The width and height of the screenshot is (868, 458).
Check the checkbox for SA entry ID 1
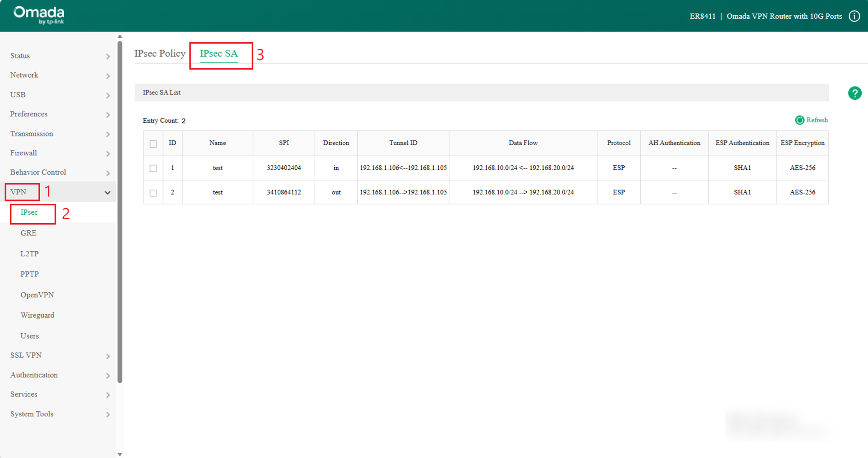click(x=153, y=168)
